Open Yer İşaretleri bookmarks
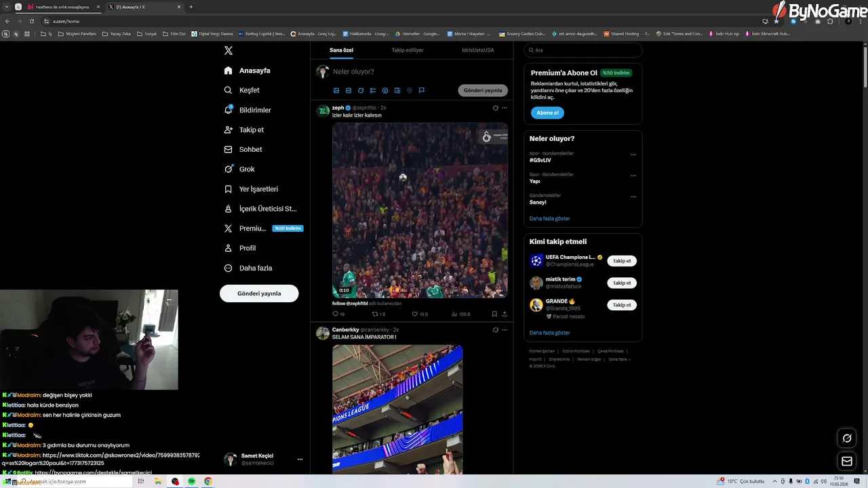The width and height of the screenshot is (868, 488). [251, 189]
